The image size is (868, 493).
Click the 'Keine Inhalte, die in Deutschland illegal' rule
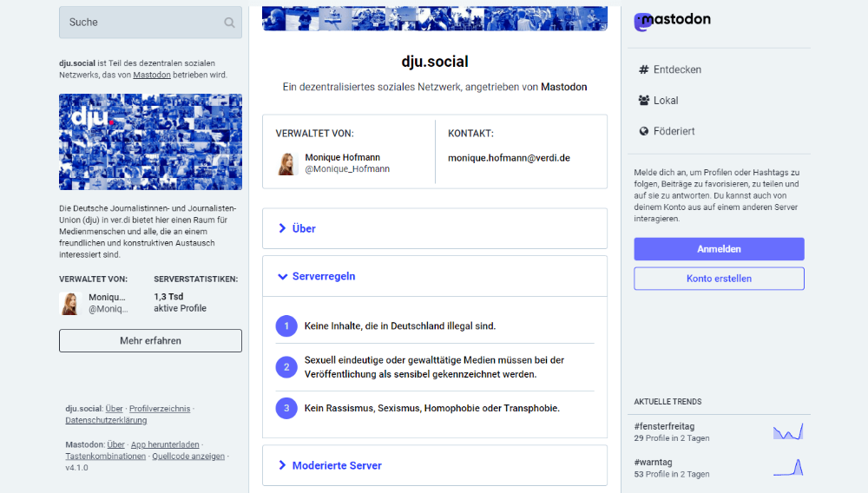(399, 325)
